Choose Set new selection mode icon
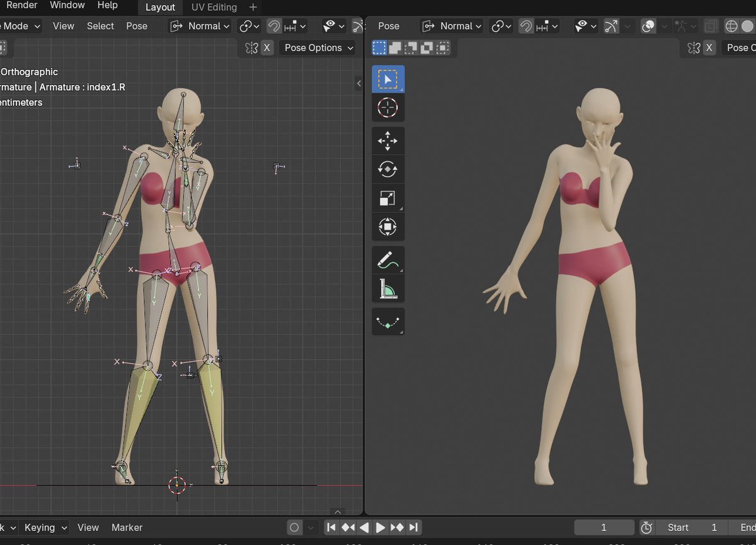Viewport: 756px width, 545px height. click(x=379, y=47)
